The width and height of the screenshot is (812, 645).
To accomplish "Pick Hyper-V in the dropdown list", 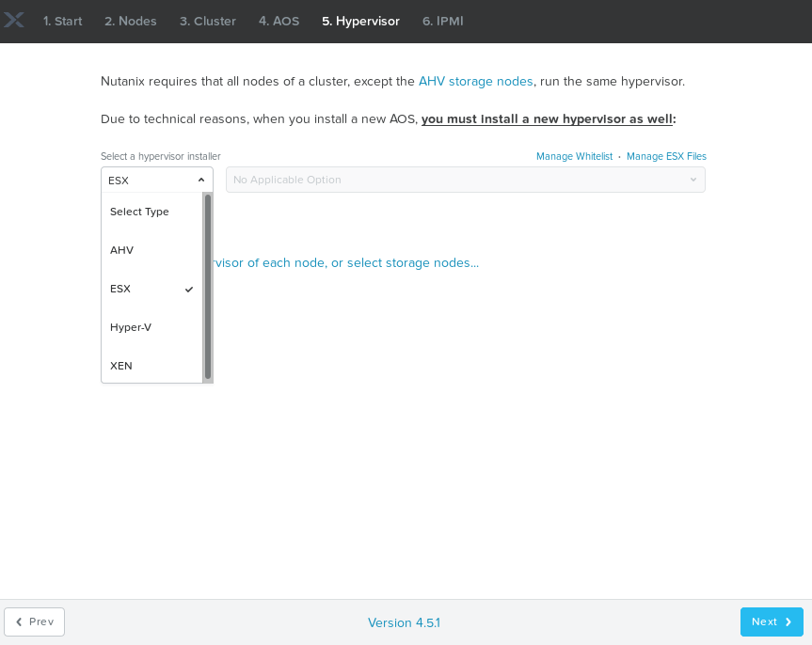I will (131, 327).
